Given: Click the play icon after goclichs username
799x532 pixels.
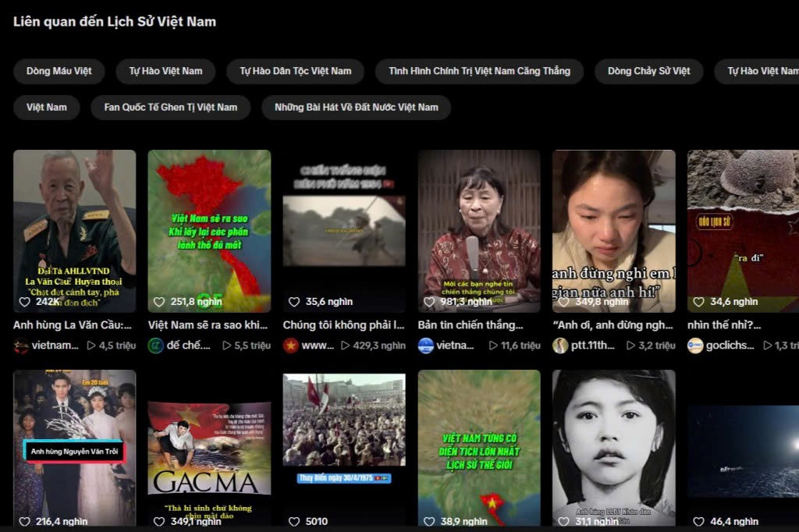Looking at the screenshot, I should point(768,346).
